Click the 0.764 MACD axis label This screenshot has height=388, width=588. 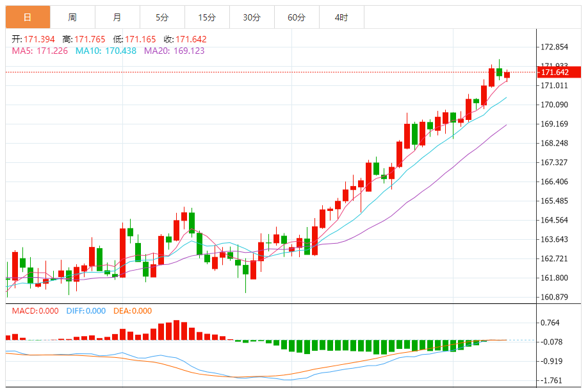[550, 323]
